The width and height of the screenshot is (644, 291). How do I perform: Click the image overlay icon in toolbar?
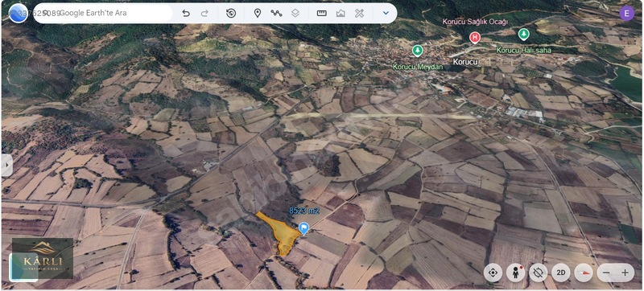click(341, 13)
